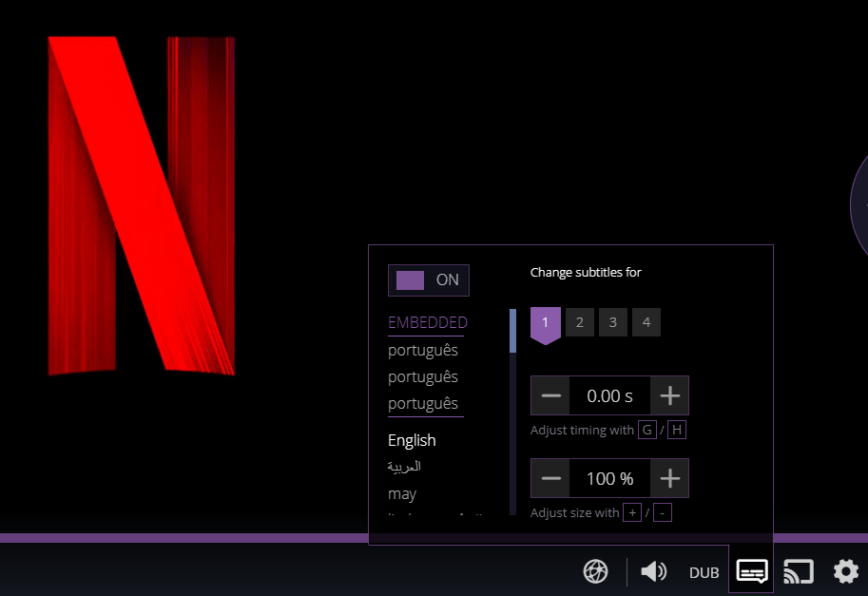This screenshot has width=868, height=596.
Task: Choose the second português subtitle option
Action: pyautogui.click(x=423, y=377)
